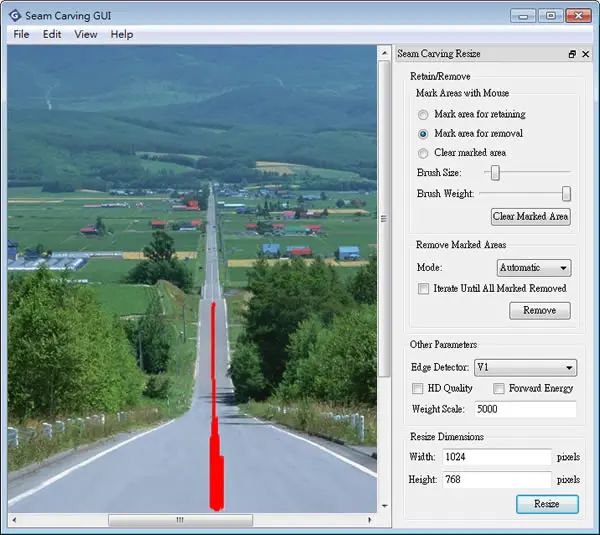The height and width of the screenshot is (535, 600).
Task: Expand the Edge Detector dropdown
Action: point(525,367)
